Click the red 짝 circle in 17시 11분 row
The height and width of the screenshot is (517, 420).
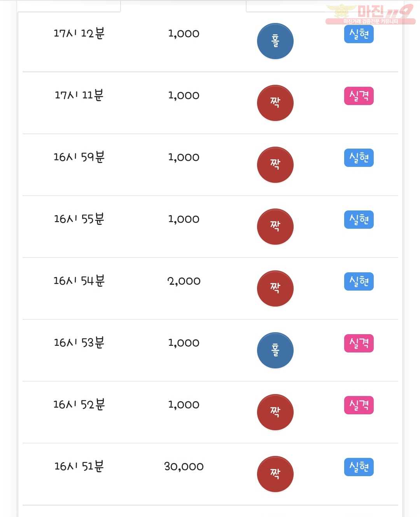coord(275,103)
